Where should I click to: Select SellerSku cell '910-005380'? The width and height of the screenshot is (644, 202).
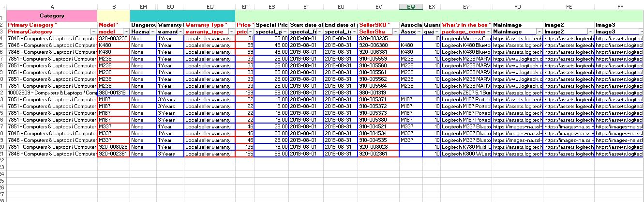[379, 120]
